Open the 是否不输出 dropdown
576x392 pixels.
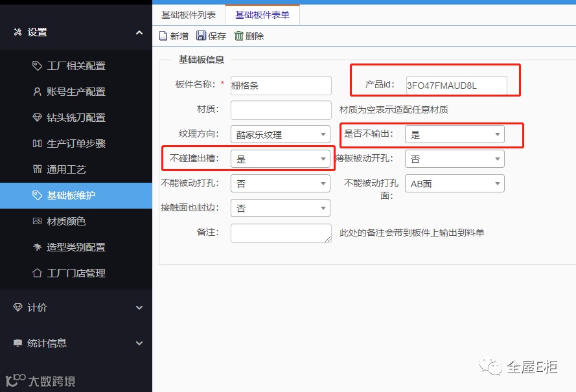click(x=455, y=134)
